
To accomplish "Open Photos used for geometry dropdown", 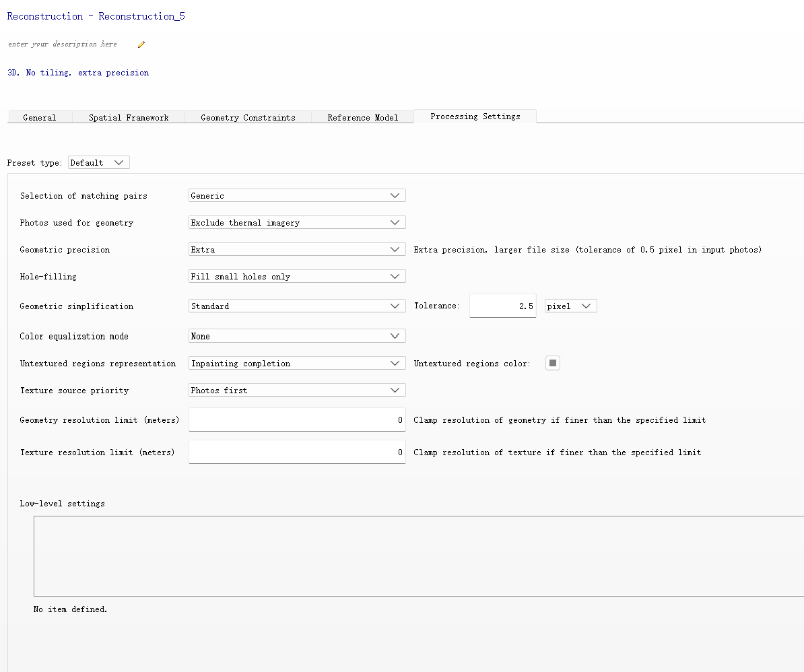I will [x=297, y=222].
